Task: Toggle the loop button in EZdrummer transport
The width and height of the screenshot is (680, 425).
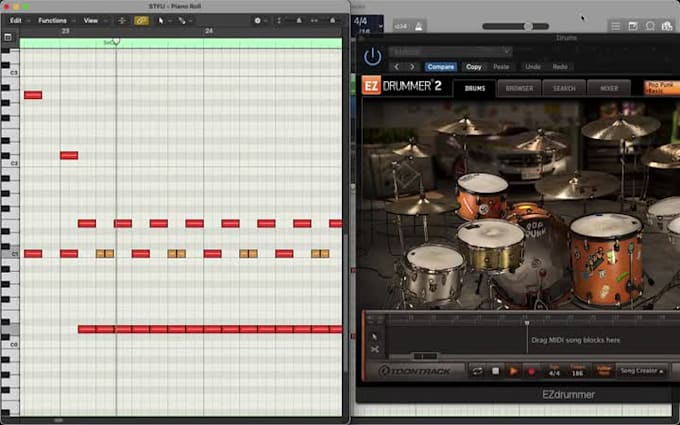Action: pyautogui.click(x=477, y=371)
